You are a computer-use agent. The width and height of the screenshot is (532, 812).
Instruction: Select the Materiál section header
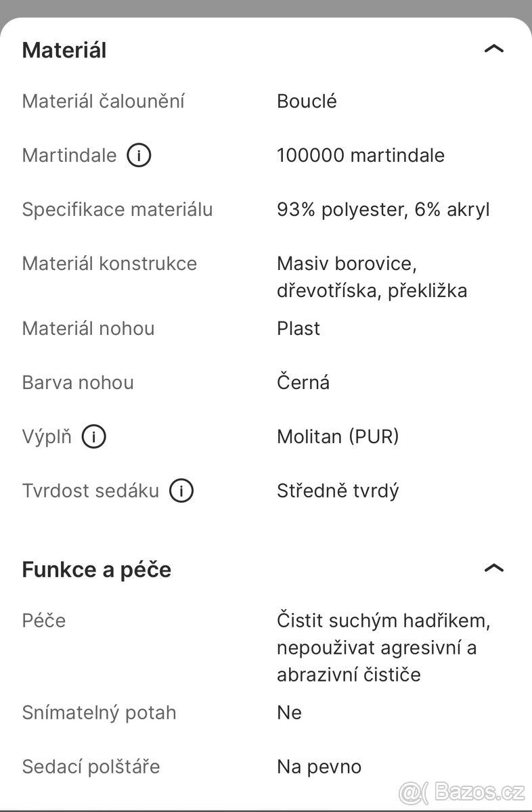(64, 49)
